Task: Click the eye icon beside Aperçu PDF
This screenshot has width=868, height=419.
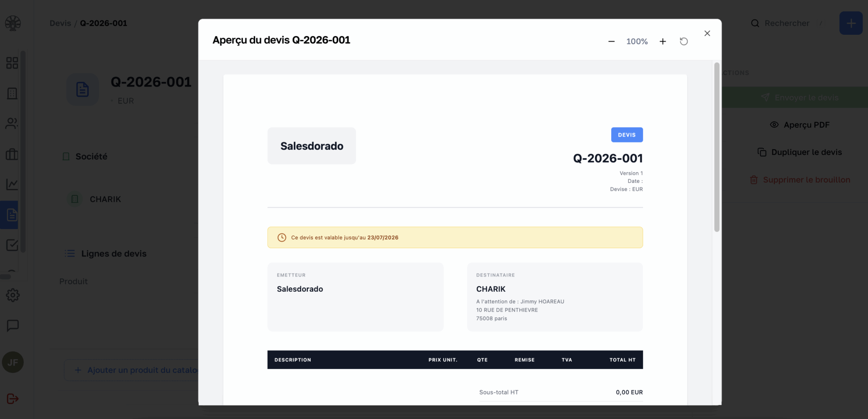Action: [x=774, y=125]
